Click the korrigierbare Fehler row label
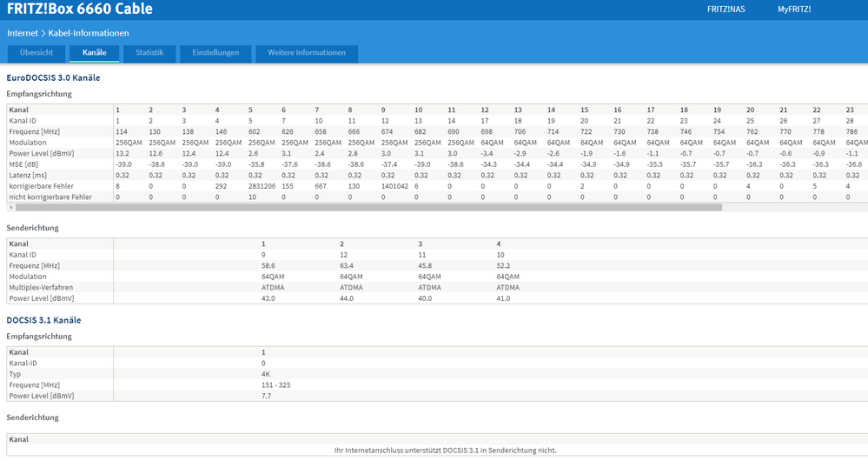Viewport: 868px width, 461px height. click(41, 186)
